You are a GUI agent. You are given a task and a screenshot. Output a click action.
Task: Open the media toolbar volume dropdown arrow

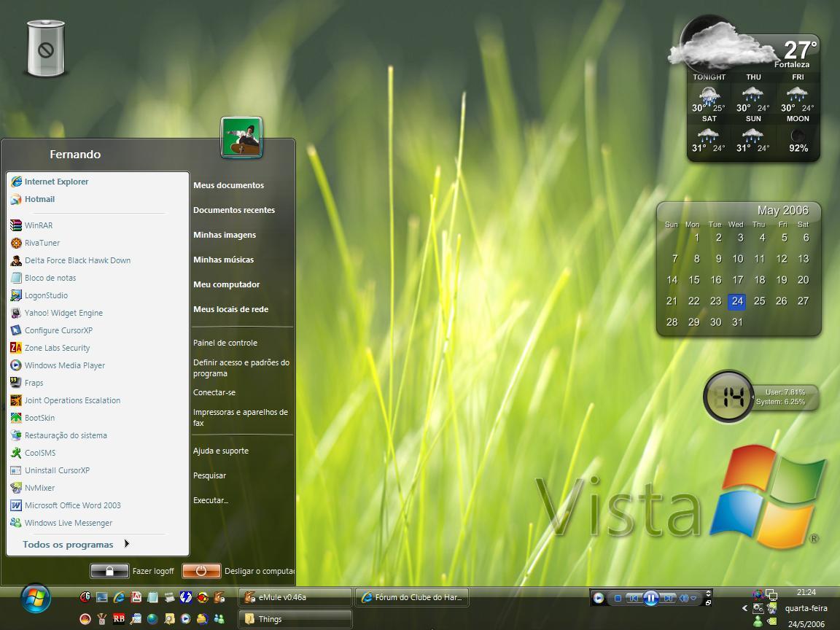coord(693,598)
